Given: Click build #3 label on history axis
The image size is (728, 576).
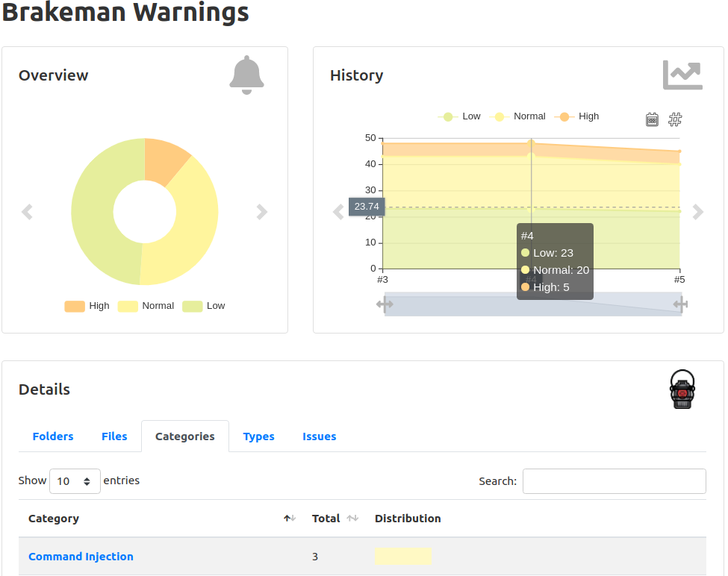Looking at the screenshot, I should [x=382, y=280].
